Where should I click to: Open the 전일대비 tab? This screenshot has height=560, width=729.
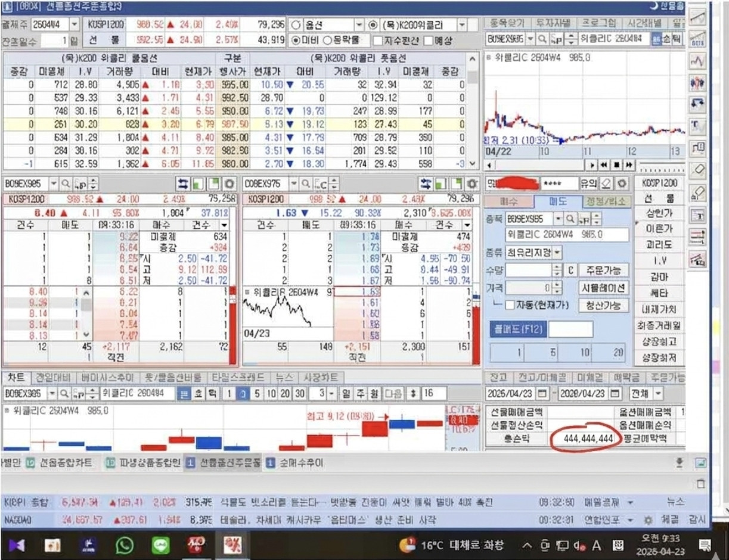coord(54,377)
